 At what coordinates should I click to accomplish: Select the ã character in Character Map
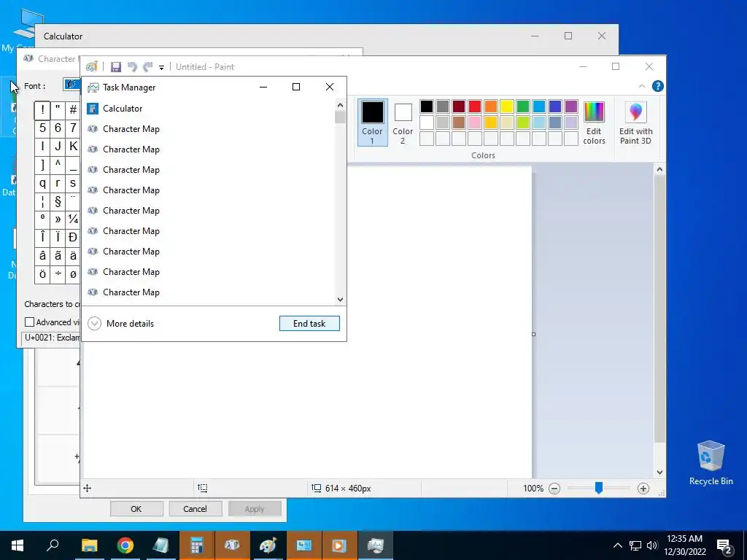[x=58, y=256]
